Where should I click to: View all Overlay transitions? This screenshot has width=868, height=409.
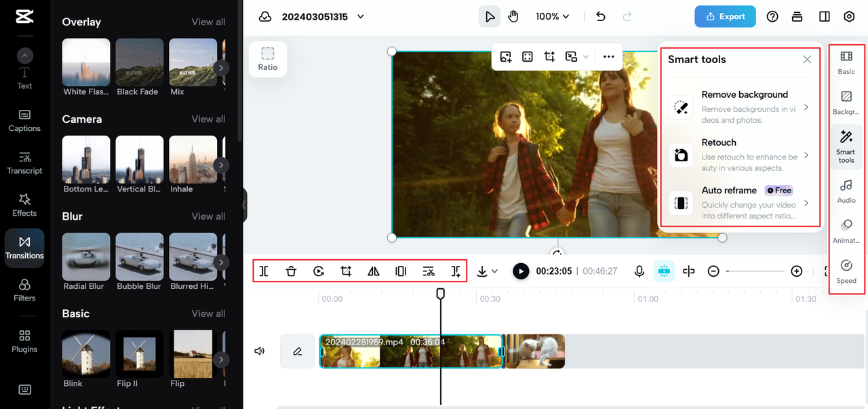point(208,22)
